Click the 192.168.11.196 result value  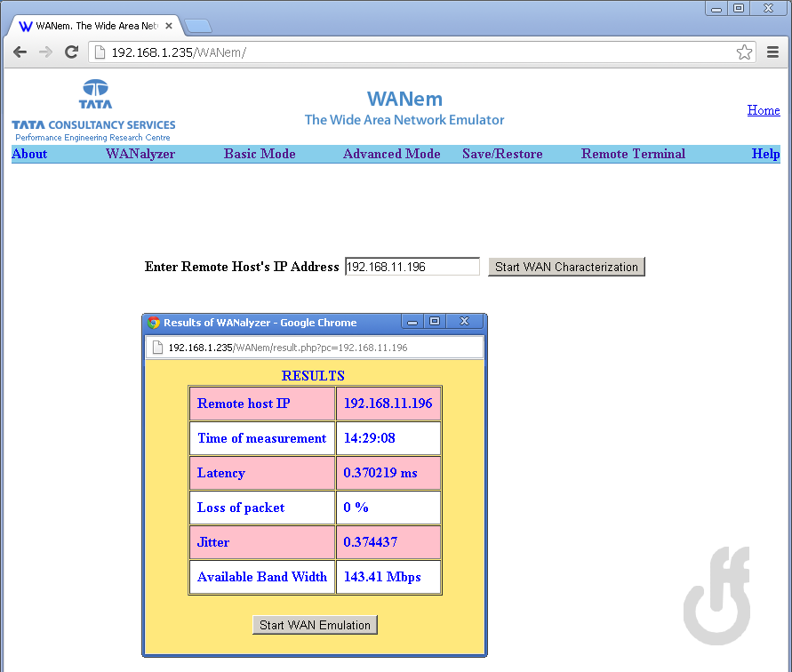click(388, 404)
